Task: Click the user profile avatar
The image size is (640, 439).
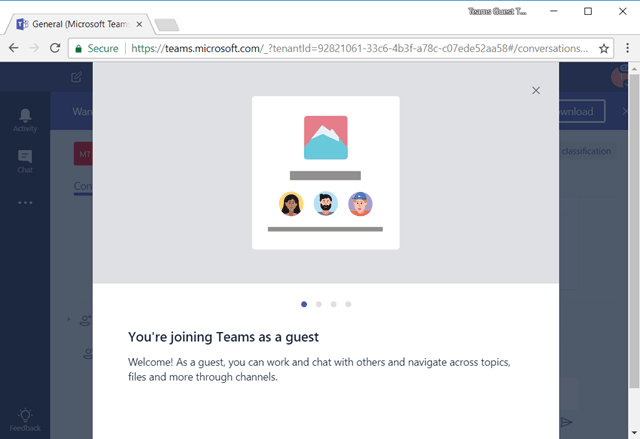Action: click(x=619, y=77)
